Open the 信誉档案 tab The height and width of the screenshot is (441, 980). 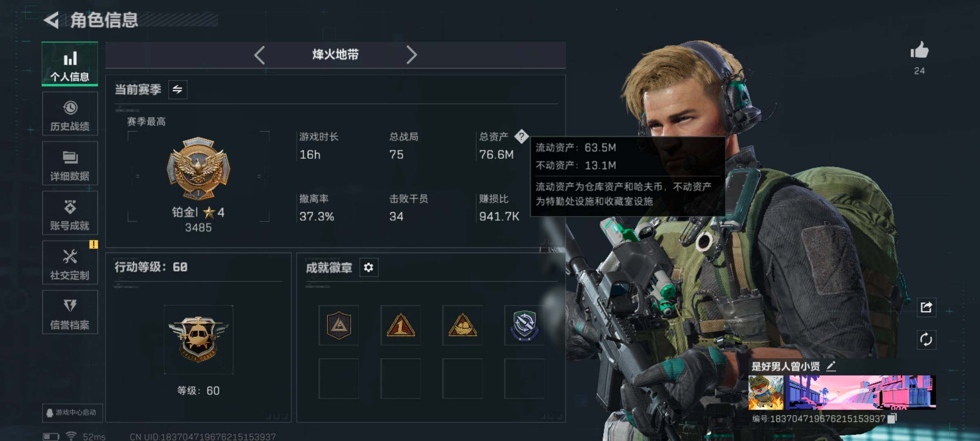tap(70, 312)
